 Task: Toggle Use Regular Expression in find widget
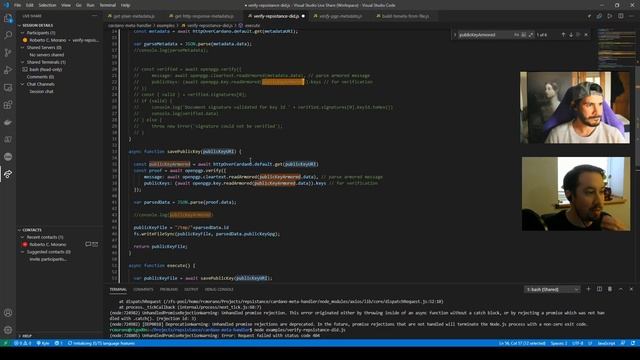(531, 35)
